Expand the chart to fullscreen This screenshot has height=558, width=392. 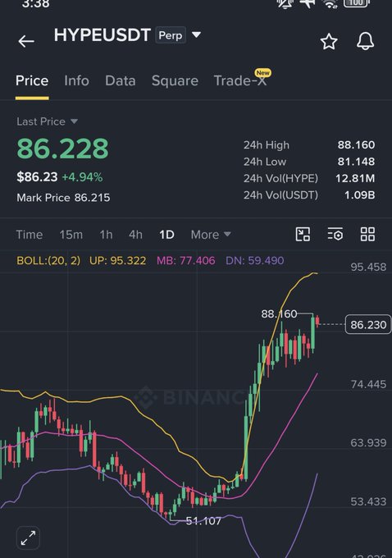[28, 537]
